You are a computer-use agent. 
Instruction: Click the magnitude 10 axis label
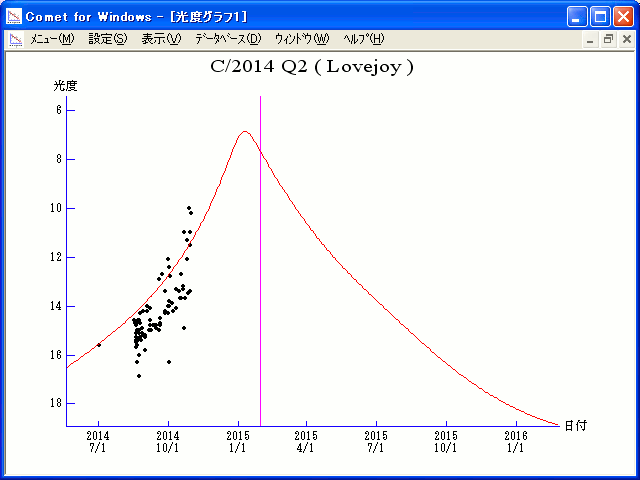(x=57, y=208)
